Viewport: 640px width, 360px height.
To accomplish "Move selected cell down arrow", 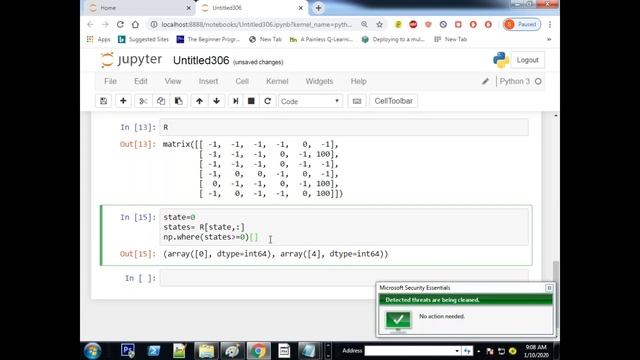I will point(216,101).
